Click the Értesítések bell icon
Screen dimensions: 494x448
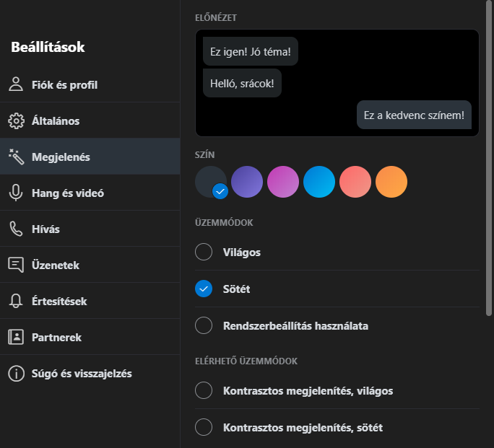[x=16, y=301]
